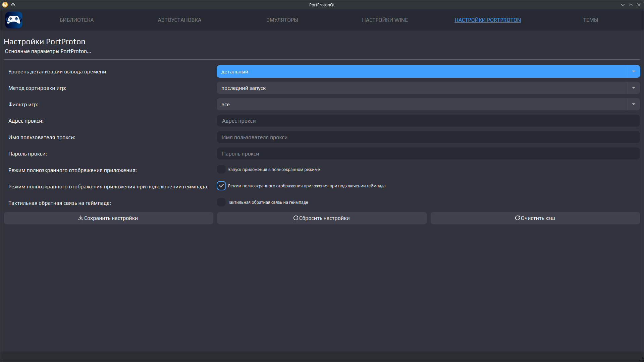Click the PortProton gamepad logo icon
Screen dimensions: 644x362
point(14,20)
